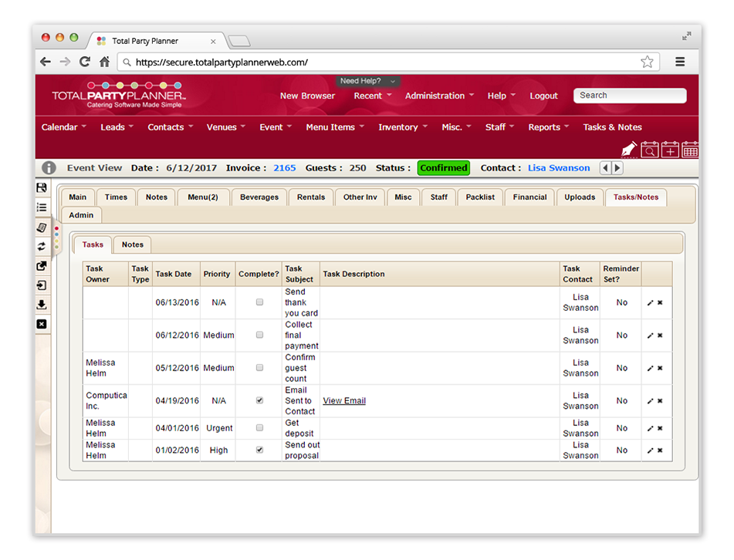
Task: Open the calendar search icon
Action: point(650,150)
